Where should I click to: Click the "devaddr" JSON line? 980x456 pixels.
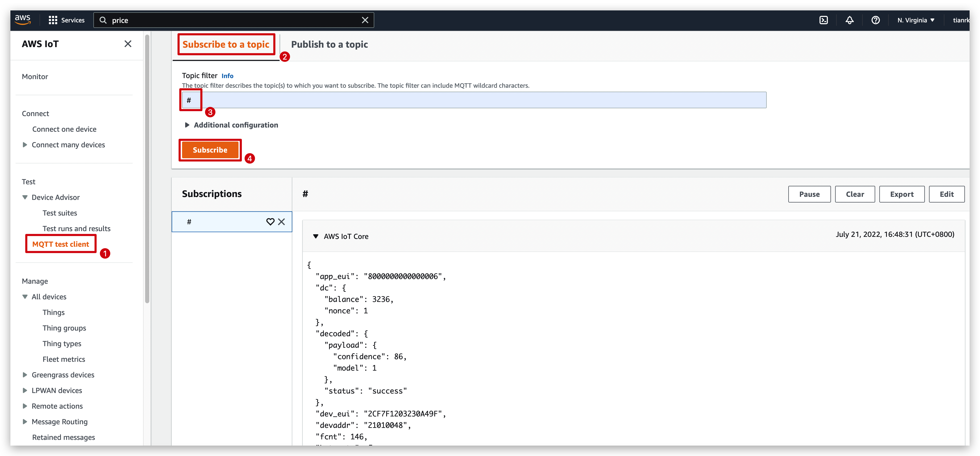click(363, 425)
